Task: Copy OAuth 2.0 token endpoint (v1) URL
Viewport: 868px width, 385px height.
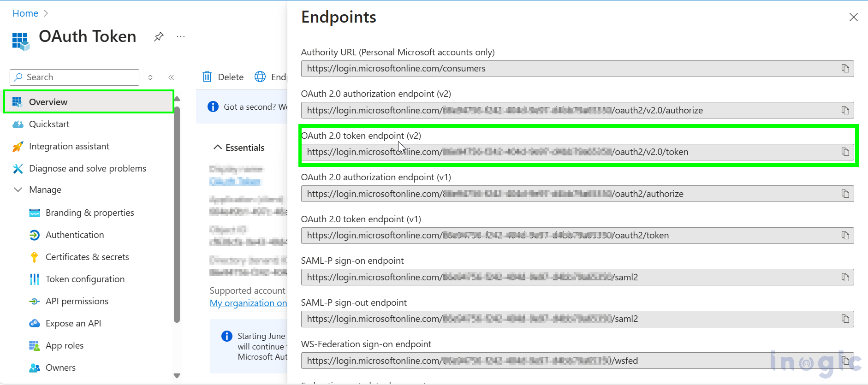Action: click(x=845, y=236)
